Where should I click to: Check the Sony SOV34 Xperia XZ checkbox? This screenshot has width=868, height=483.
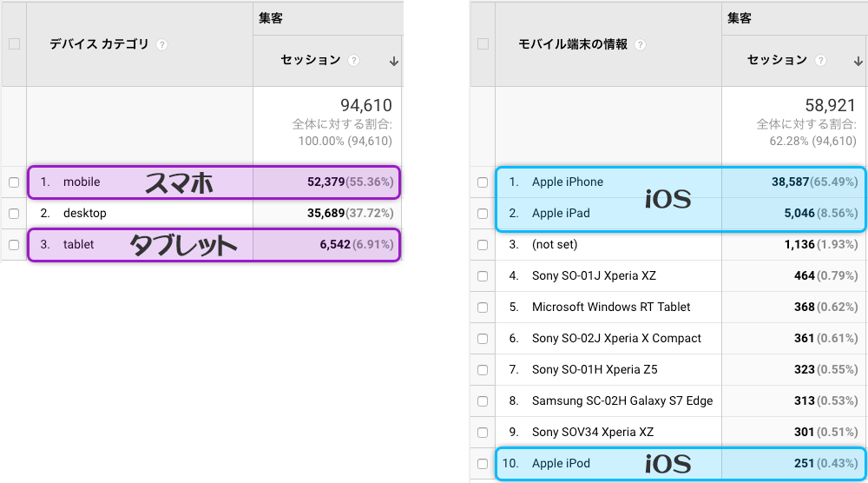click(x=483, y=433)
